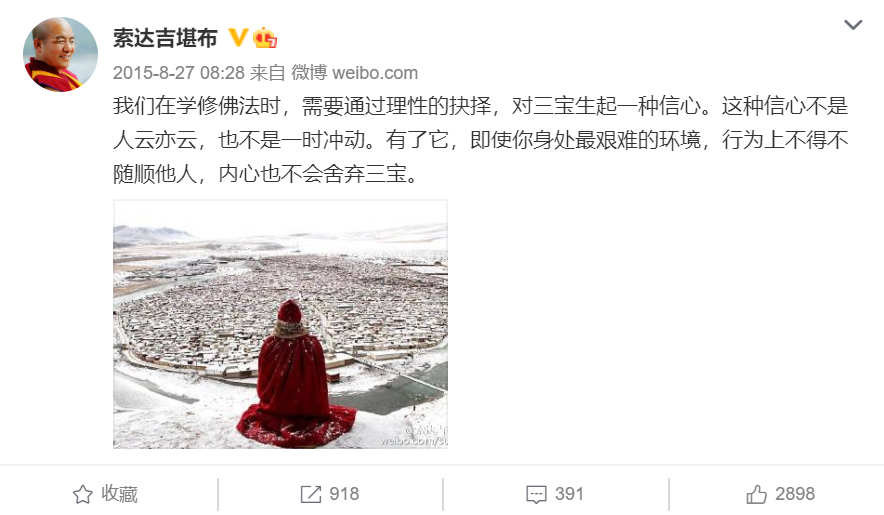Like the post with thumbs-up icon
Viewport: 884px width, 515px height.
[757, 494]
